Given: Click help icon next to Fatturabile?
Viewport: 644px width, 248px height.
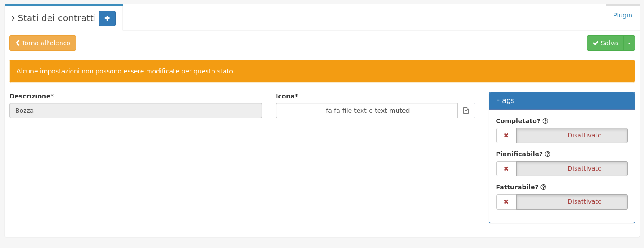Looking at the screenshot, I should pyautogui.click(x=544, y=187).
